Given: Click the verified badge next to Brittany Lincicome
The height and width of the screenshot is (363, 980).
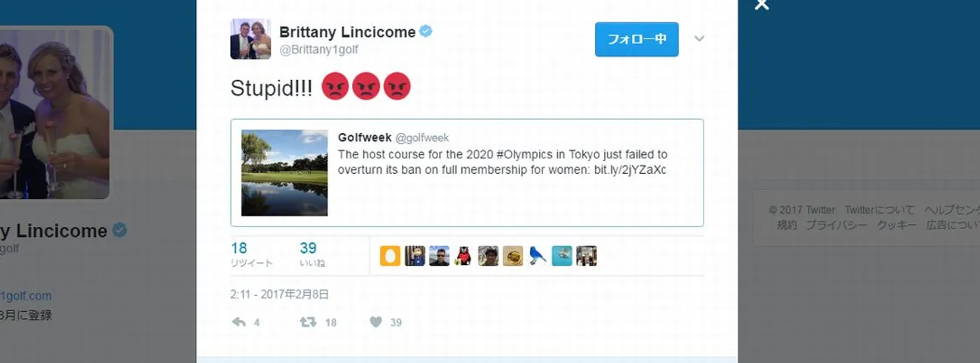Looking at the screenshot, I should pyautogui.click(x=425, y=32).
